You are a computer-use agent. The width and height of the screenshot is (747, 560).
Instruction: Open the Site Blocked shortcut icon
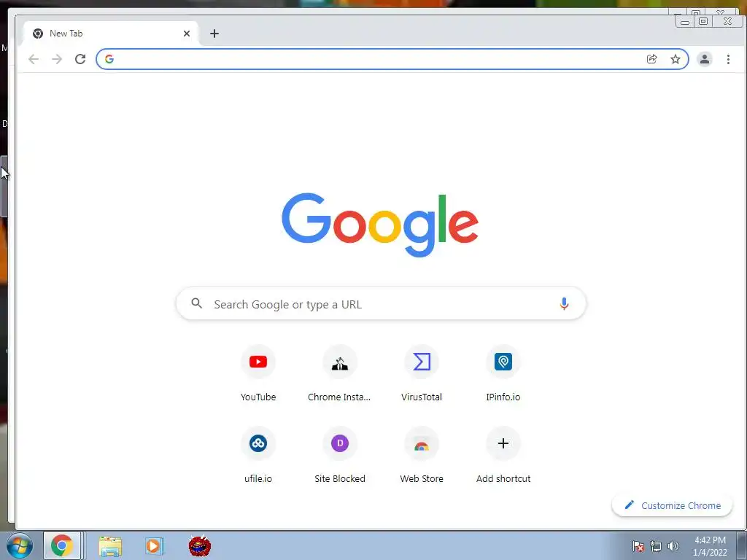tap(340, 443)
